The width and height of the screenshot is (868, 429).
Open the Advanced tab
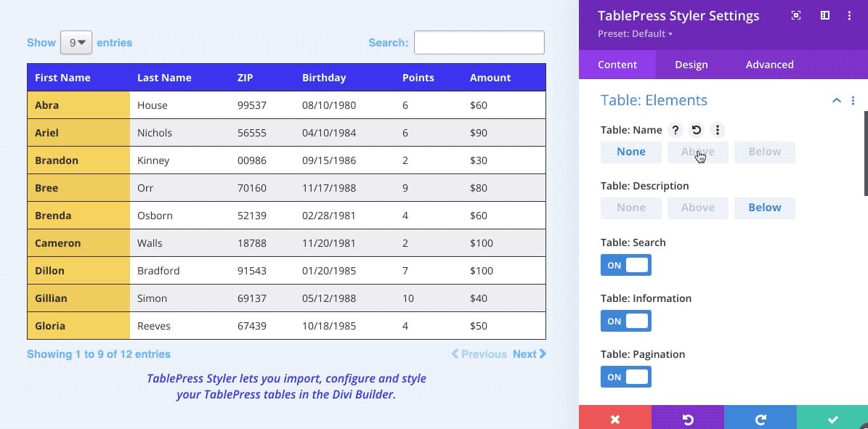(768, 65)
